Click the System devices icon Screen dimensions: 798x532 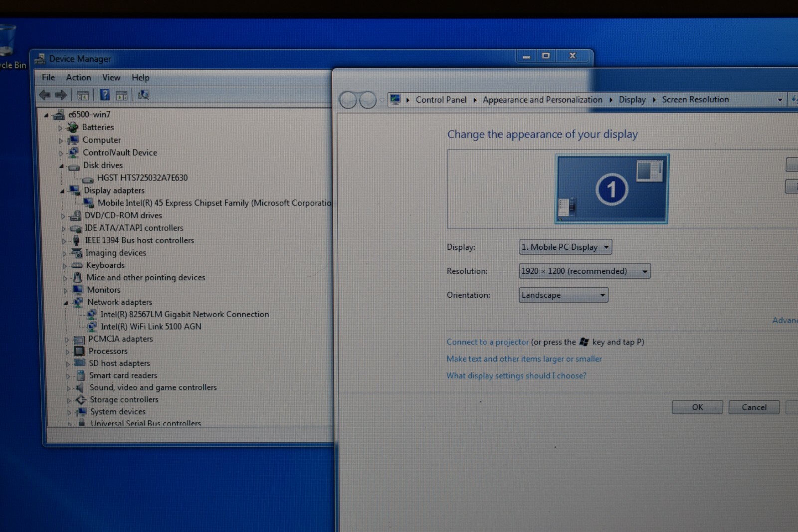81,412
